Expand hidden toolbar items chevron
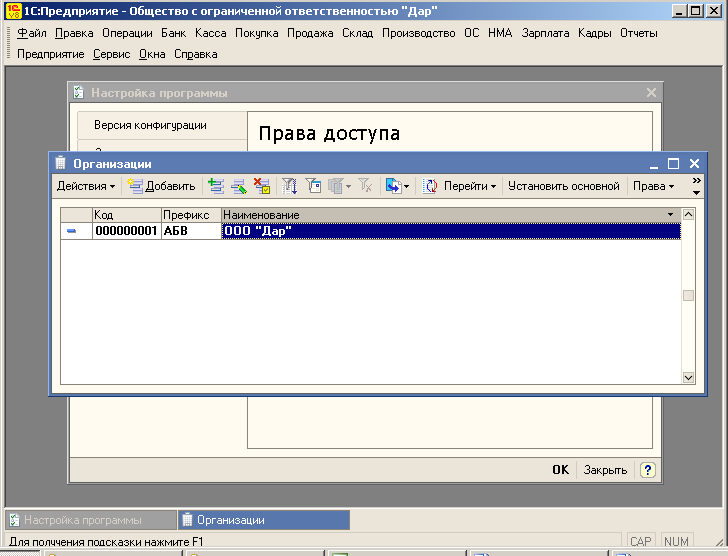The width and height of the screenshot is (728, 556). coord(696,181)
